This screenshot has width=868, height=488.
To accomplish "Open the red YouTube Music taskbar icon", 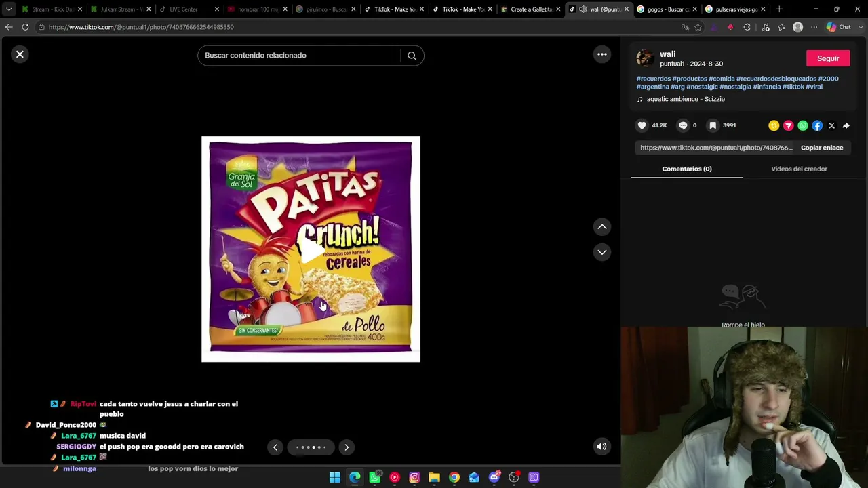I will pos(395,477).
